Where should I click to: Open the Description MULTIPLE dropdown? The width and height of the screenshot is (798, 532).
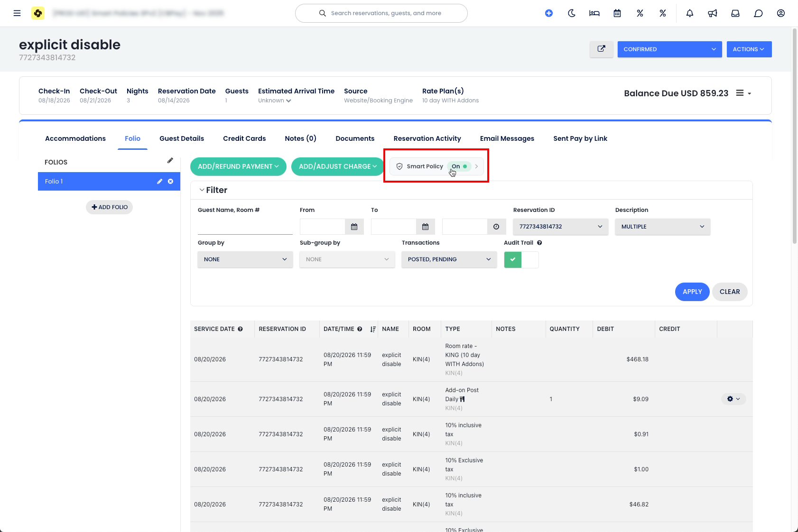663,227
